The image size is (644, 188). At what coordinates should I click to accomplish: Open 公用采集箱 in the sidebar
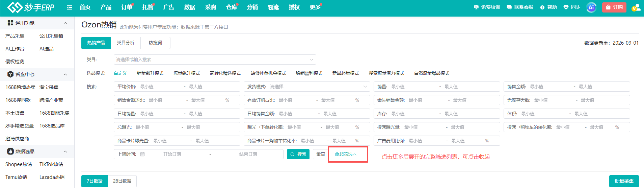pyautogui.click(x=51, y=36)
